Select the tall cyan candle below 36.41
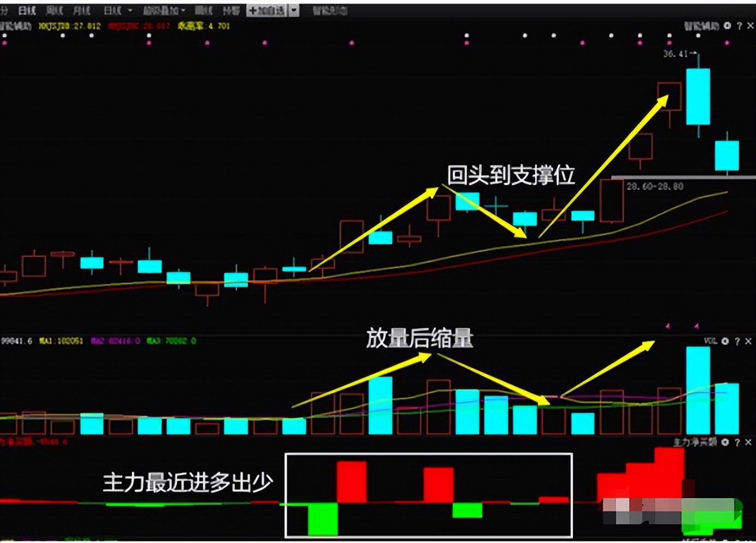The image size is (756, 543). pyautogui.click(x=698, y=97)
